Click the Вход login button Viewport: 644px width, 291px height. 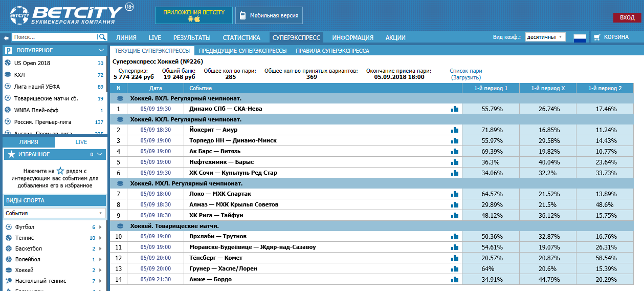tap(627, 17)
